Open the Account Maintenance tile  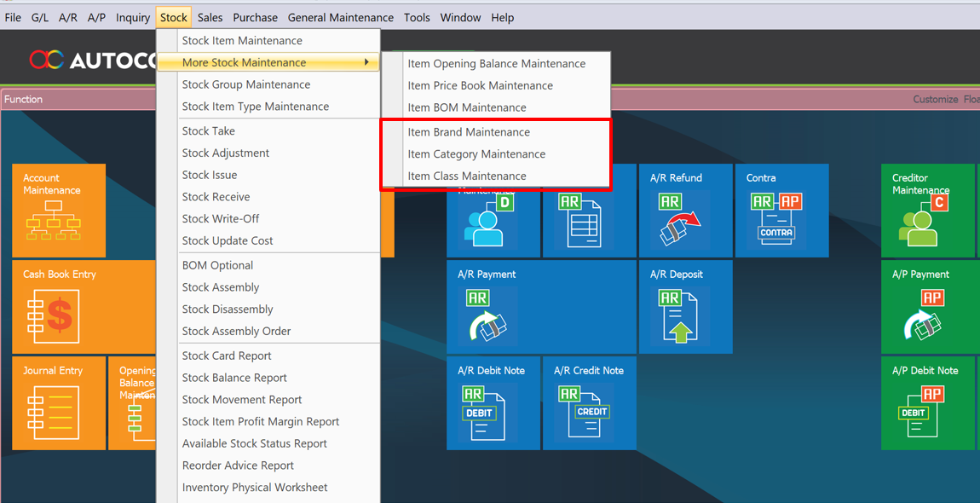click(59, 211)
